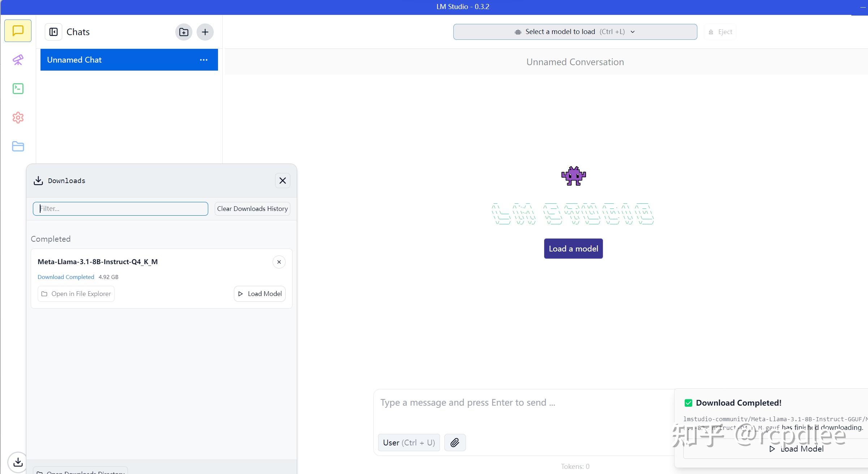Open the settings gear icon in sidebar
Screen dimensions: 868x474
[18, 118]
